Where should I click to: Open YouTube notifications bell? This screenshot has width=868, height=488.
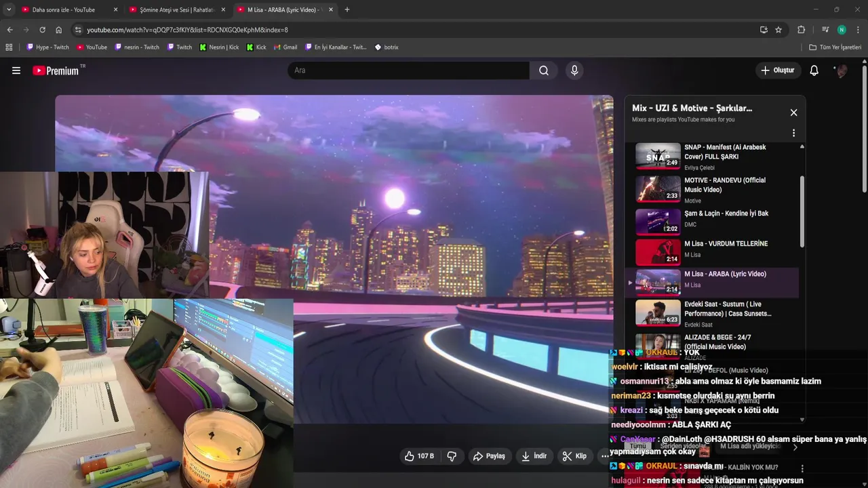coord(814,70)
